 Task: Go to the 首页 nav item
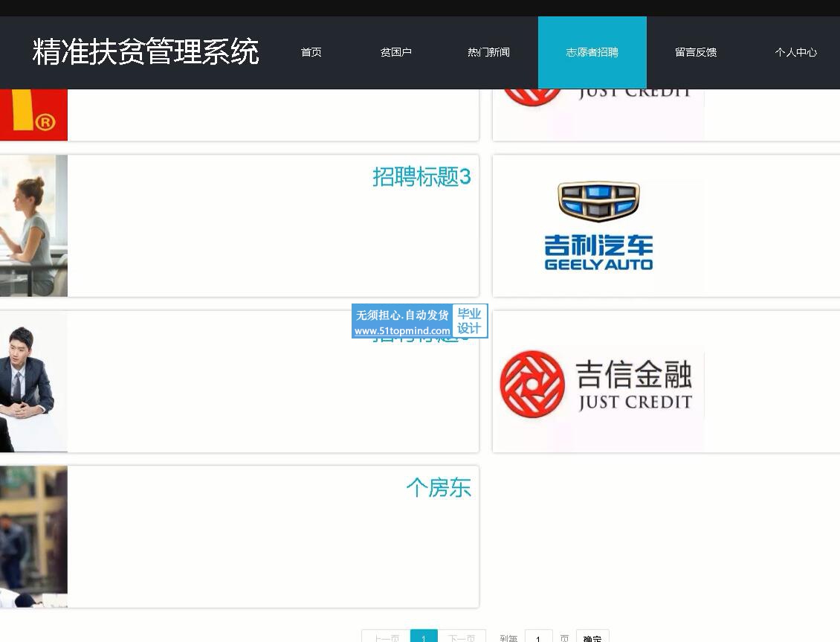pyautogui.click(x=311, y=52)
